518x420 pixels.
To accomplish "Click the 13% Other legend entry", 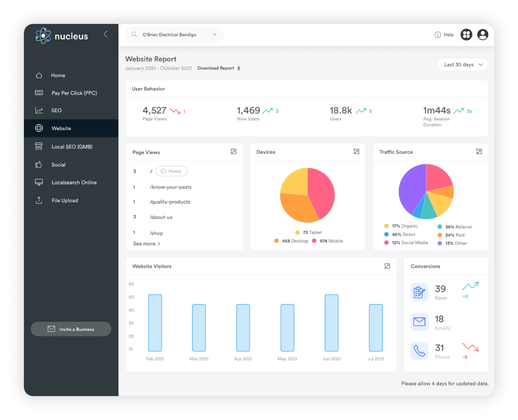I will point(452,243).
